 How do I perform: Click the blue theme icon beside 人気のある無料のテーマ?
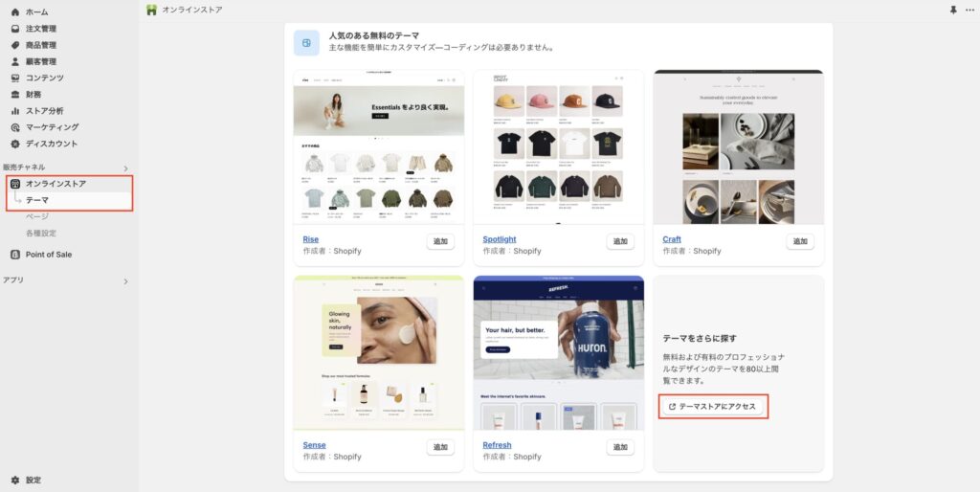(x=306, y=42)
